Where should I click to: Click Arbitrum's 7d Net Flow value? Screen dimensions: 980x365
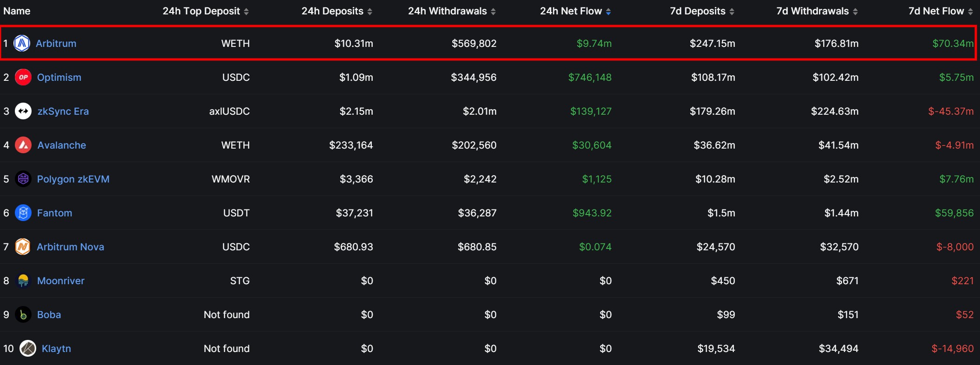[x=953, y=43]
